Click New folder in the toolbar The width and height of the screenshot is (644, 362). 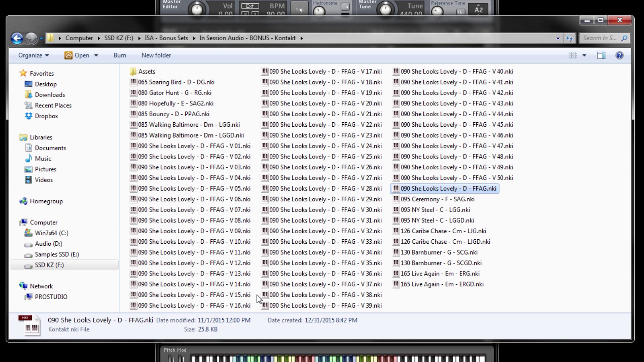pyautogui.click(x=156, y=56)
